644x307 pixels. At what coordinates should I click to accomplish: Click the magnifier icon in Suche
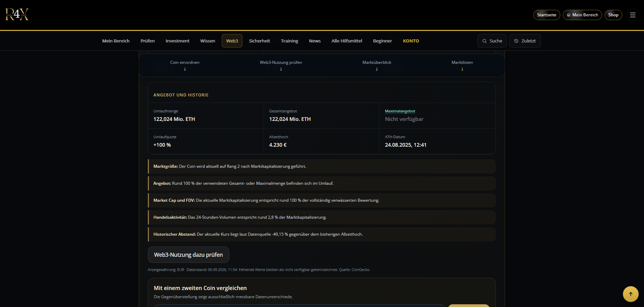(x=485, y=41)
